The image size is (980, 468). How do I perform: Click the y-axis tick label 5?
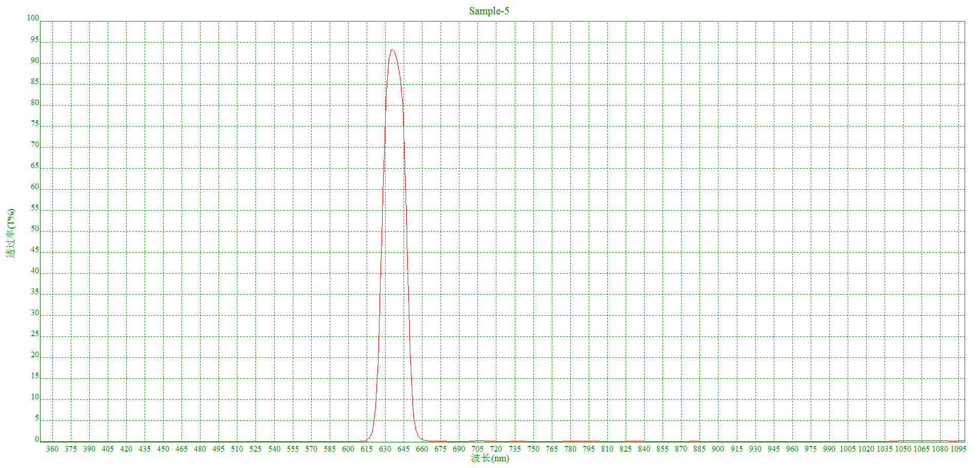[37, 418]
